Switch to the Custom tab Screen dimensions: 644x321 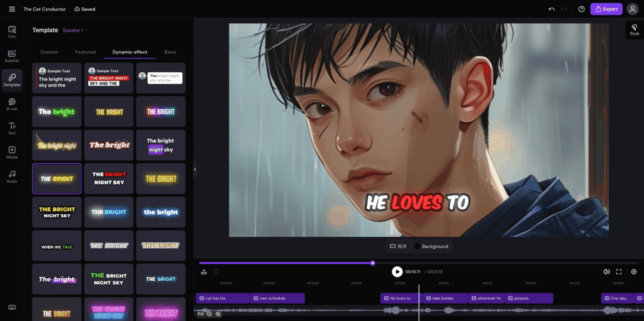pos(49,52)
